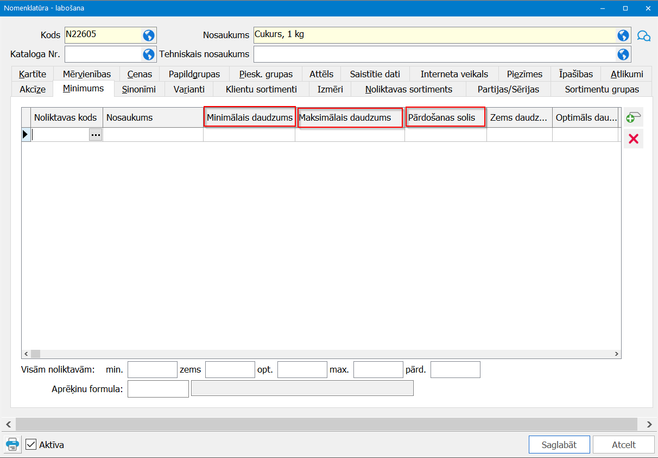Click the Zems daudz... column header

coord(520,118)
